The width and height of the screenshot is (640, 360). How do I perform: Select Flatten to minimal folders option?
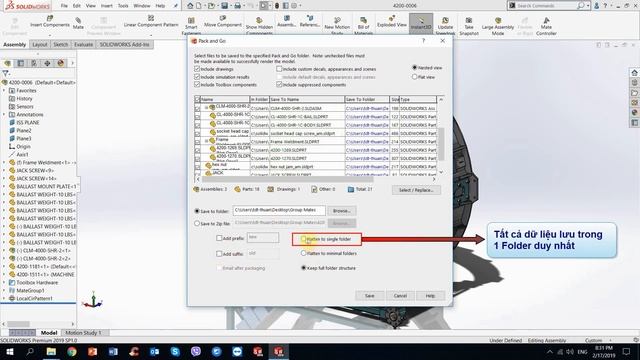point(304,253)
